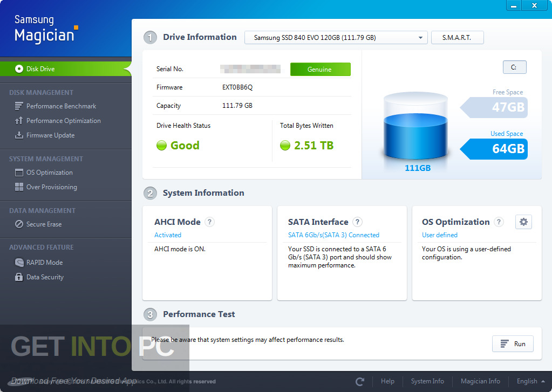Open Over Provisioning settings
Viewport: 552px width, 392px height.
(x=51, y=187)
